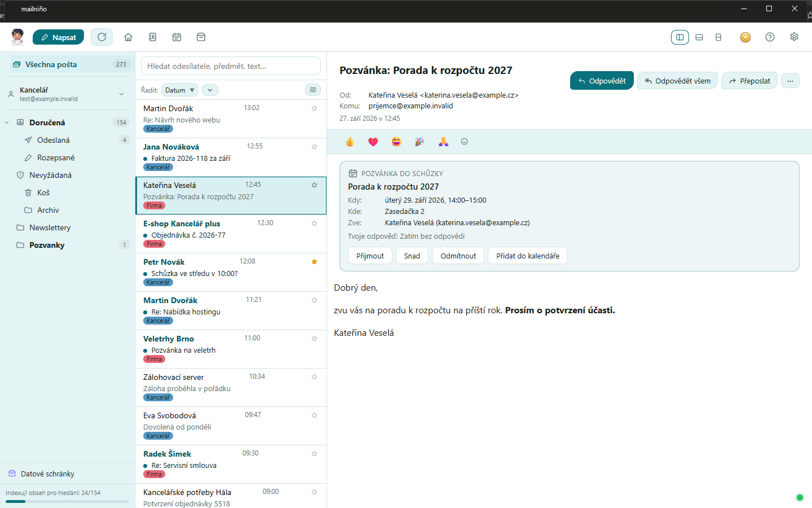Screen dimensions: 812x508
Task: Click the refresh mail icon
Action: click(x=101, y=37)
